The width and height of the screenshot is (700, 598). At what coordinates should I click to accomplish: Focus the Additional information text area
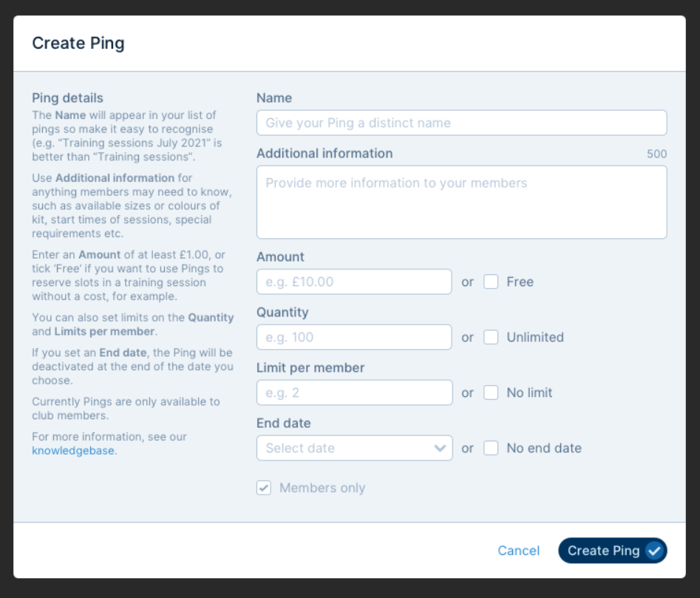point(461,201)
